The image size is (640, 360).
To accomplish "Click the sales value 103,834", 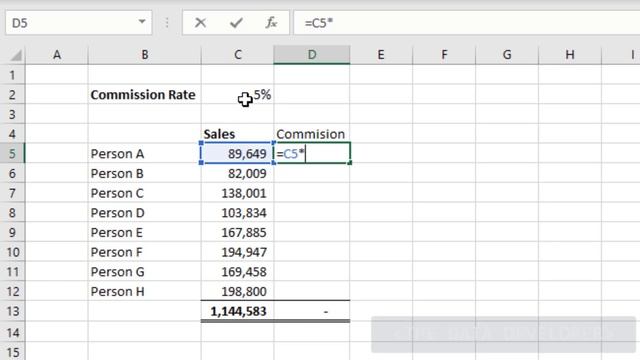I will point(238,213).
